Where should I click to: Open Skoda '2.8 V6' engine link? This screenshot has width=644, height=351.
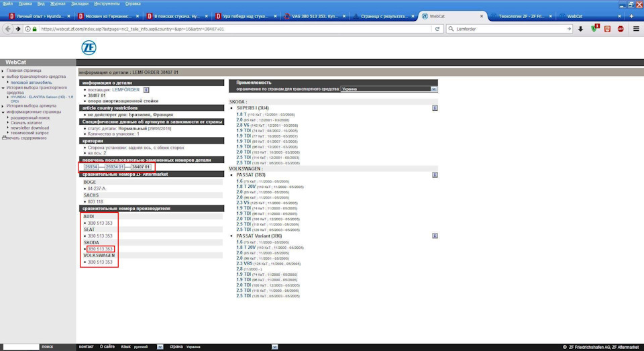pos(243,125)
